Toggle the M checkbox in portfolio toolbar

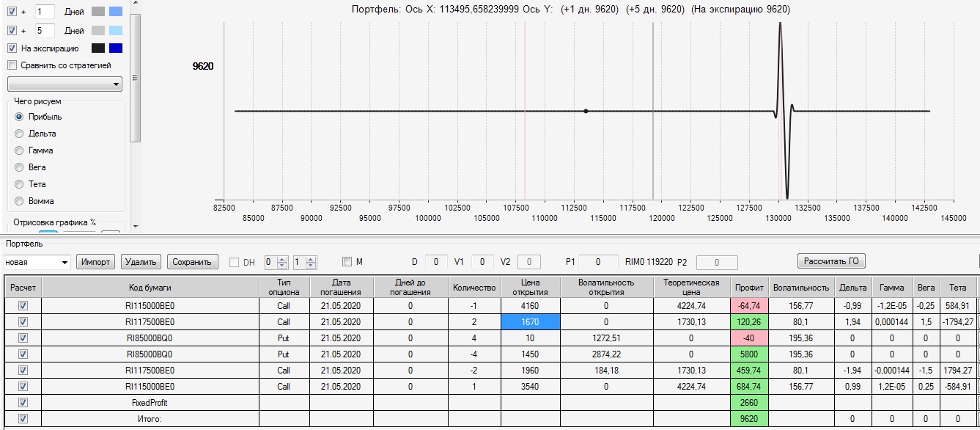pyautogui.click(x=347, y=262)
